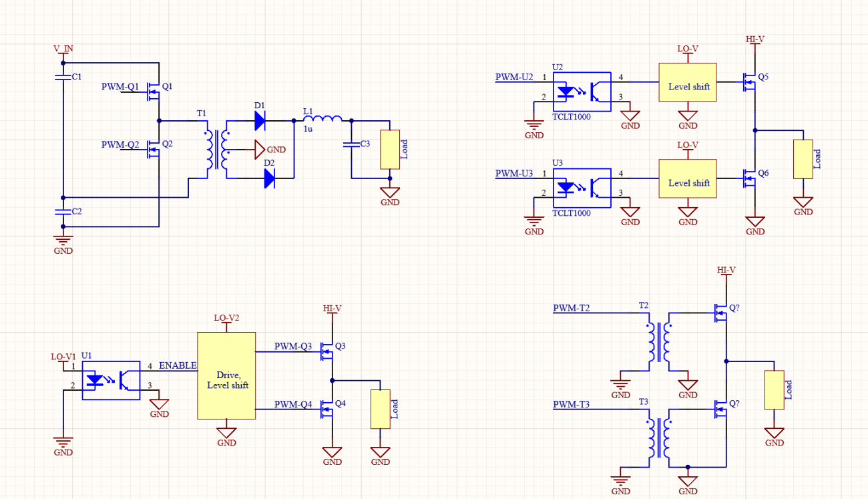Select the V_IN power port label
Image resolution: width=868 pixels, height=499 pixels.
63,49
